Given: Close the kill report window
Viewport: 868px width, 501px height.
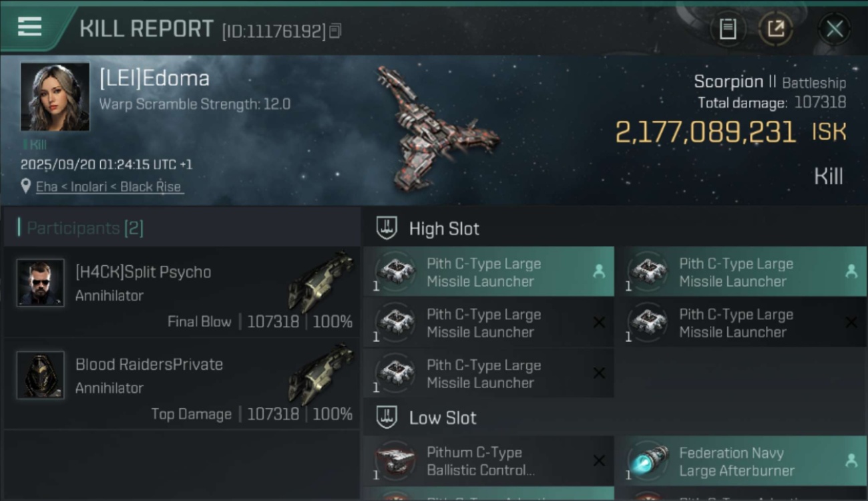Looking at the screenshot, I should pyautogui.click(x=834, y=29).
